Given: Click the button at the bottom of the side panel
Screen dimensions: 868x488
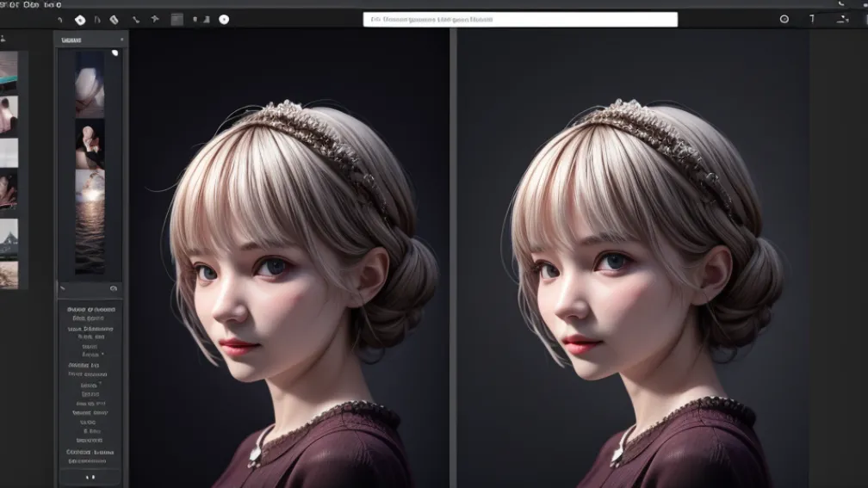Looking at the screenshot, I should coord(90,476).
